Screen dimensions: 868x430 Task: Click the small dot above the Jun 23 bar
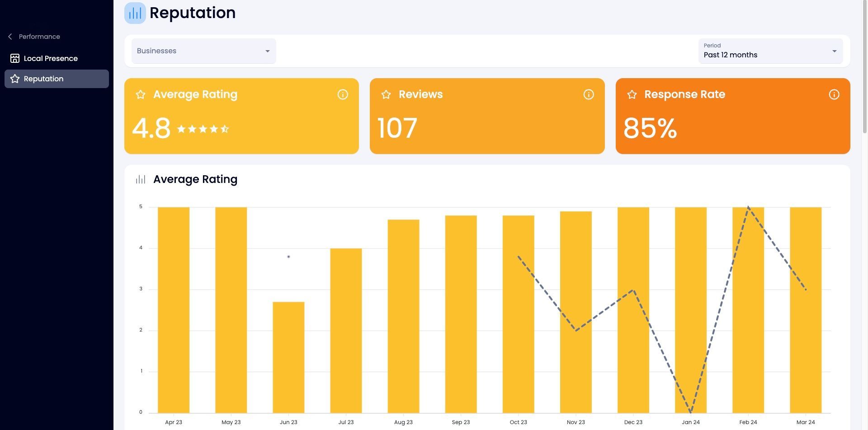point(288,257)
